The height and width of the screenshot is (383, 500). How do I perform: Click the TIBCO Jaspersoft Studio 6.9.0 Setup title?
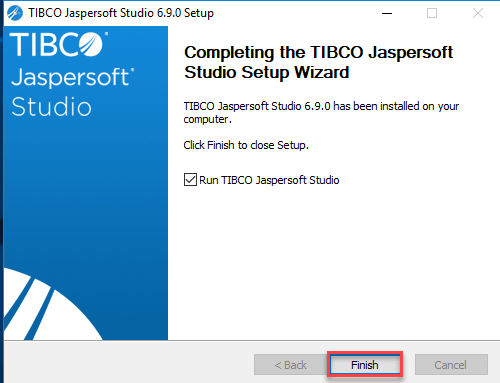tap(121, 13)
